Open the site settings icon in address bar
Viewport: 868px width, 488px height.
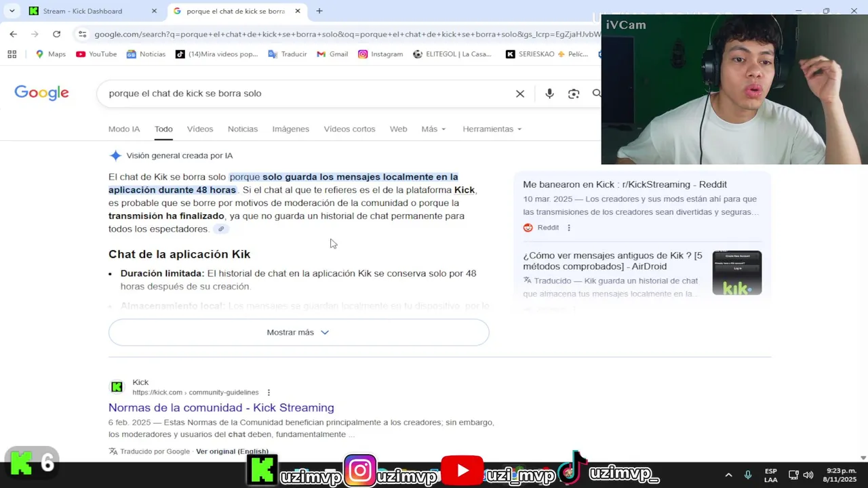[x=82, y=34]
